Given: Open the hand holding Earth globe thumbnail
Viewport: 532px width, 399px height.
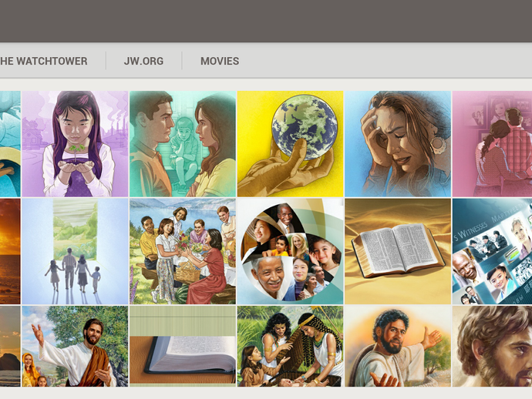Looking at the screenshot, I should [290, 144].
